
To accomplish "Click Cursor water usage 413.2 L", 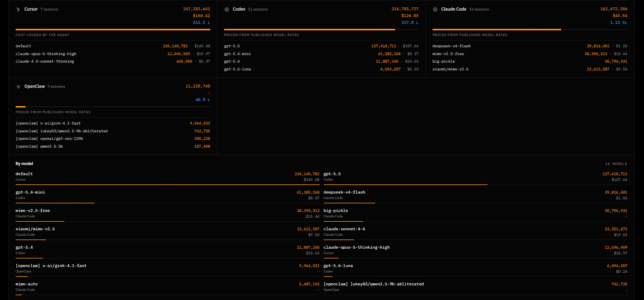I will [201, 22].
